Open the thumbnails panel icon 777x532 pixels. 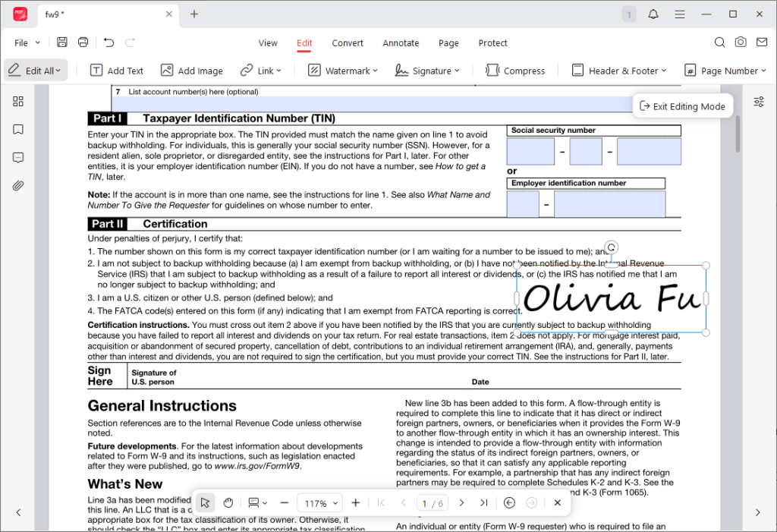tap(18, 101)
